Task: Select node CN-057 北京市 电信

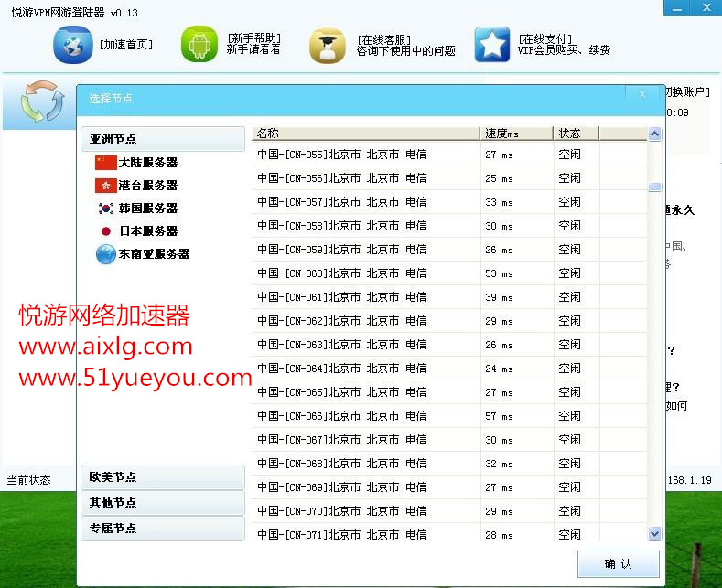Action: pos(449,202)
